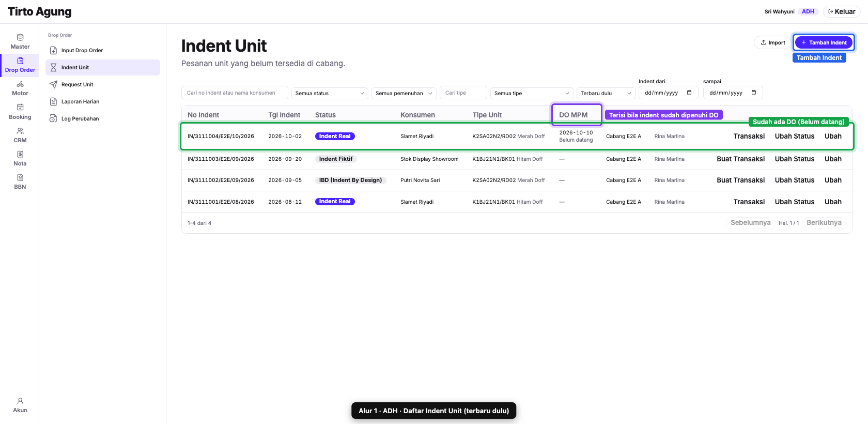The height and width of the screenshot is (424, 868).
Task: Open Log Perubahan menu item
Action: 103,118
